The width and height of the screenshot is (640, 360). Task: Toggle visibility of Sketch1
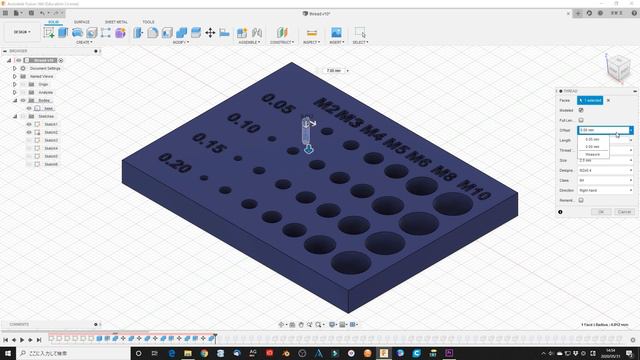pyautogui.click(x=29, y=124)
